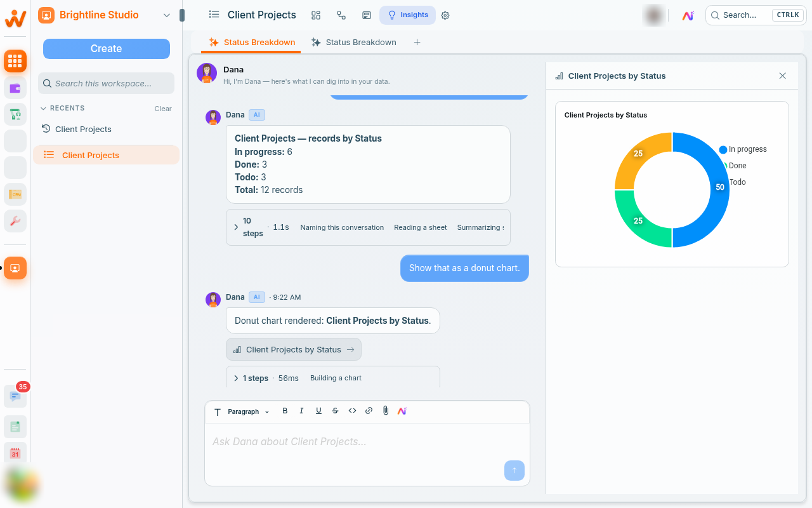Expand the 10 steps details
Viewport: 812px width, 508px height.
236,227
